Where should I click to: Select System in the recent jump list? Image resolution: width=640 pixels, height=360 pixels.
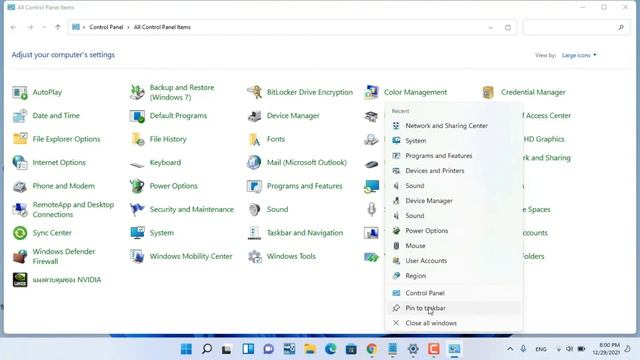tap(453, 140)
